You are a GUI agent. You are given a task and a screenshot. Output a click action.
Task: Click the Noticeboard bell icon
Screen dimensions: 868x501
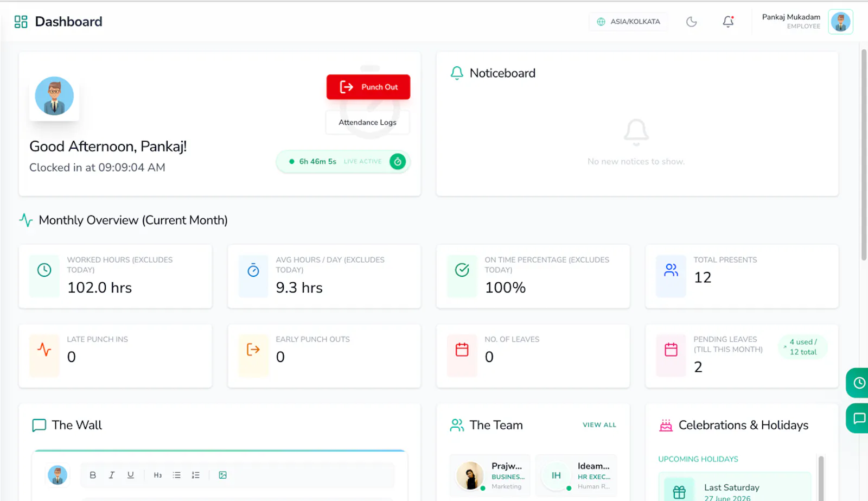457,73
